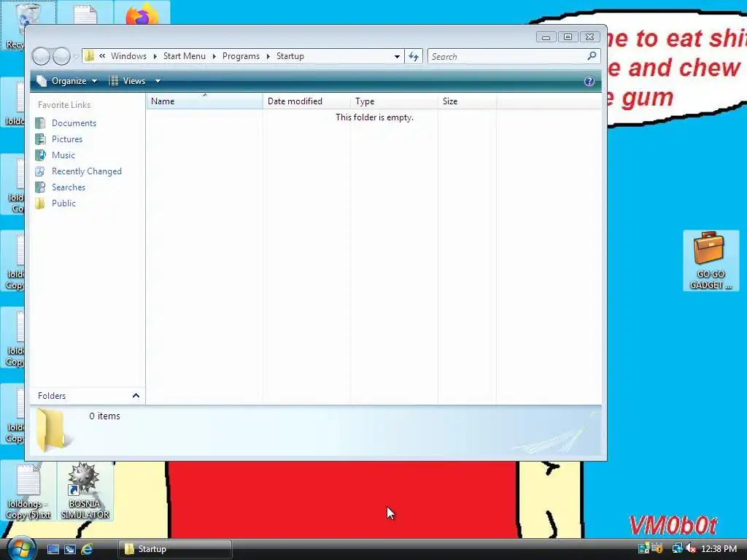Click the Views button
This screenshot has width=747, height=560.
pyautogui.click(x=127, y=81)
